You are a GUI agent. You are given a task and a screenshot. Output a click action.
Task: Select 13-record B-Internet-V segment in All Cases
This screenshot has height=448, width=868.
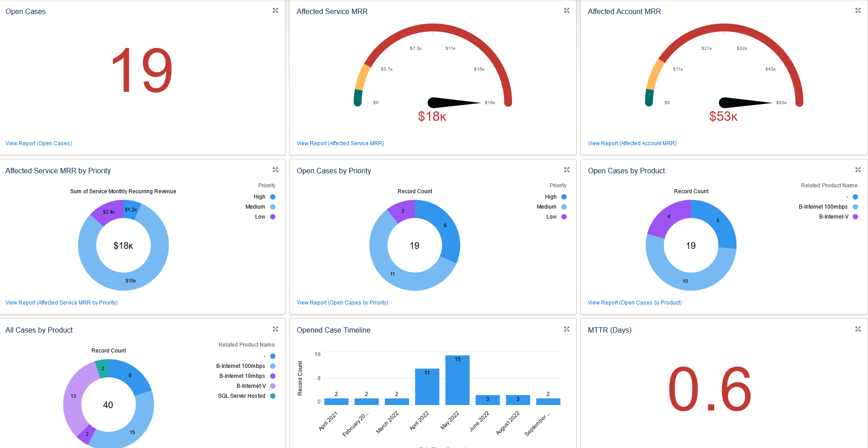73,396
